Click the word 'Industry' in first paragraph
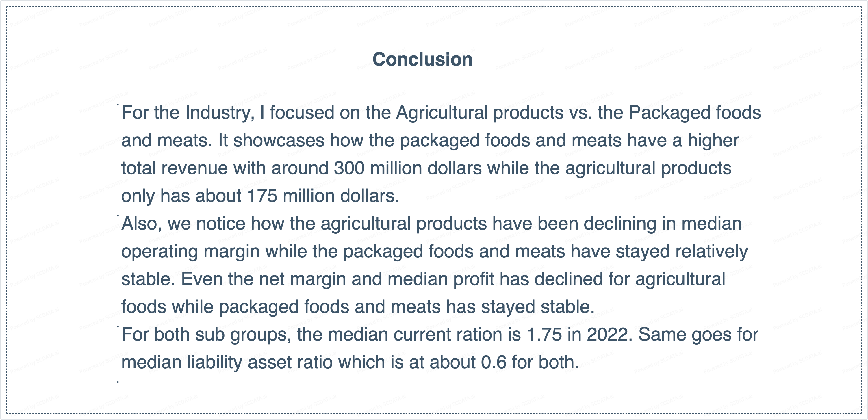 pyautogui.click(x=220, y=112)
